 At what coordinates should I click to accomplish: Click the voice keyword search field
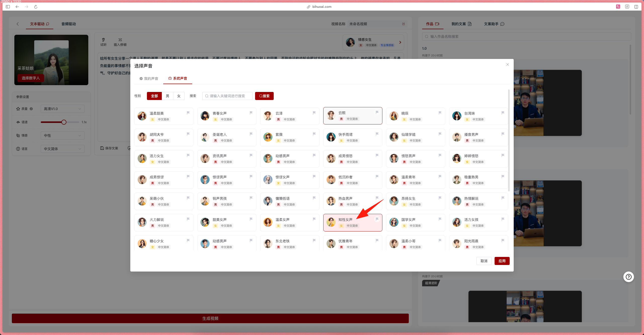(227, 96)
